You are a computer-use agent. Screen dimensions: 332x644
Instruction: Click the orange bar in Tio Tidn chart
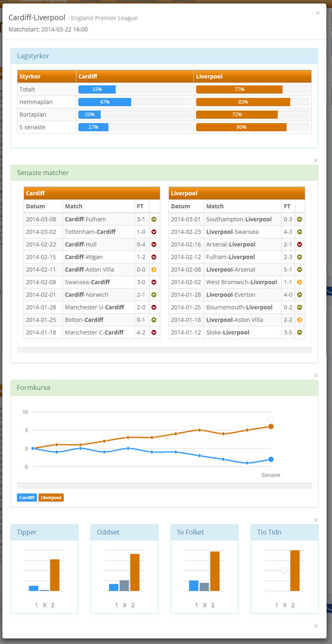(x=295, y=571)
